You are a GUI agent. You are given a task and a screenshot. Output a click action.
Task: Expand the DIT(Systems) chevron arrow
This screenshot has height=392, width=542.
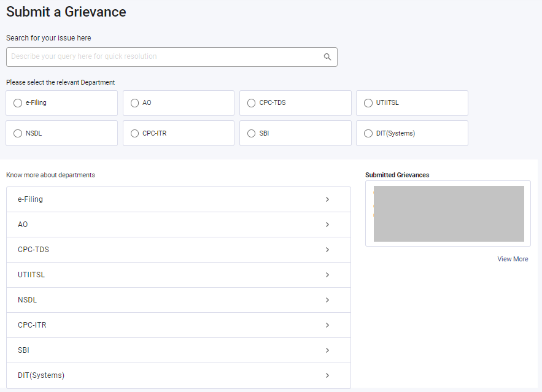click(x=327, y=375)
